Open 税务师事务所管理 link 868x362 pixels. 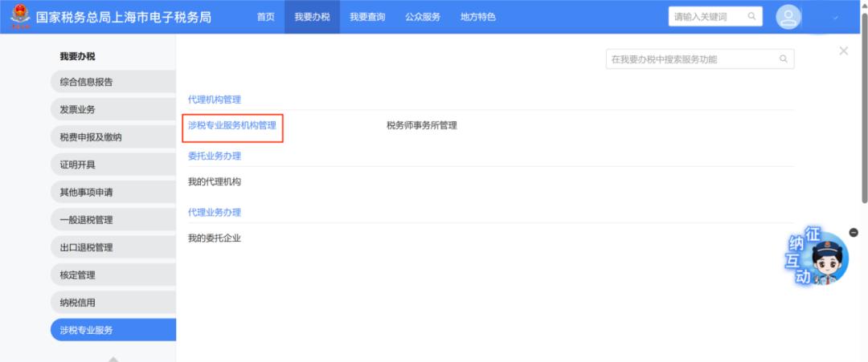422,125
